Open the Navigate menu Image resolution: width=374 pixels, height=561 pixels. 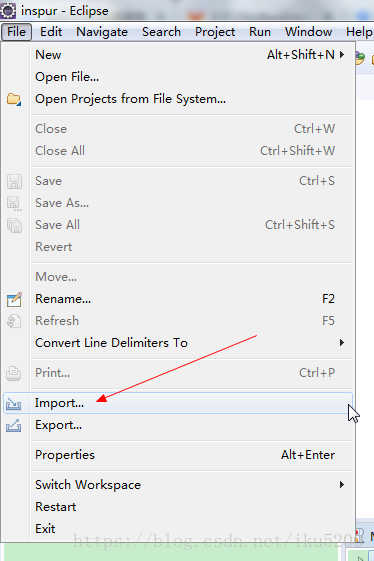pos(102,32)
